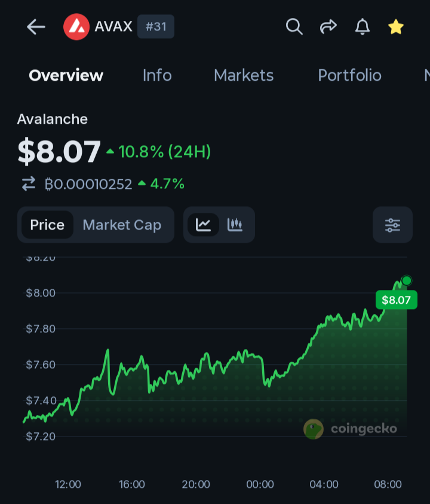Select the Price chart option

tap(47, 225)
